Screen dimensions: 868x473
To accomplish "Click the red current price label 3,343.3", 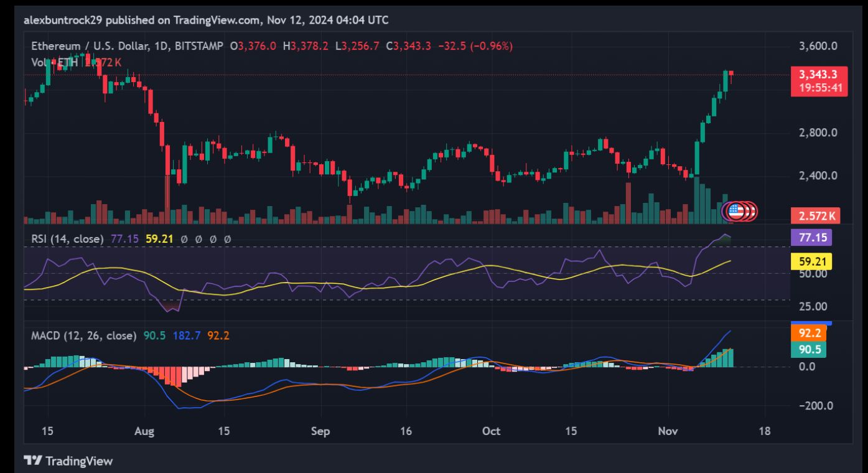I will [818, 75].
